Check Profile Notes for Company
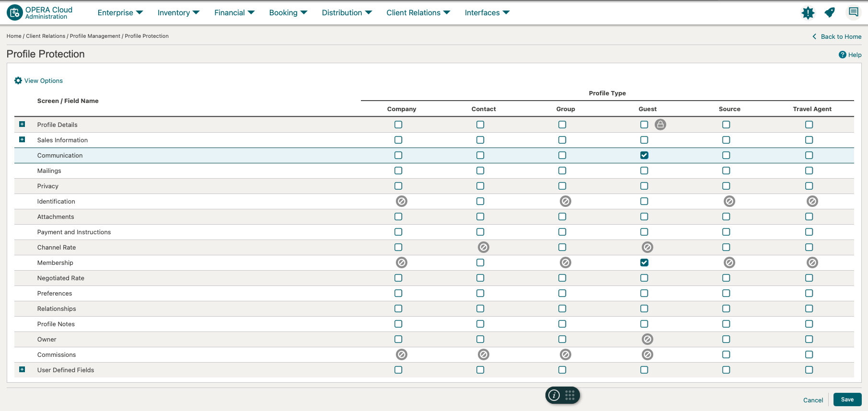This screenshot has width=868, height=411. 398,324
